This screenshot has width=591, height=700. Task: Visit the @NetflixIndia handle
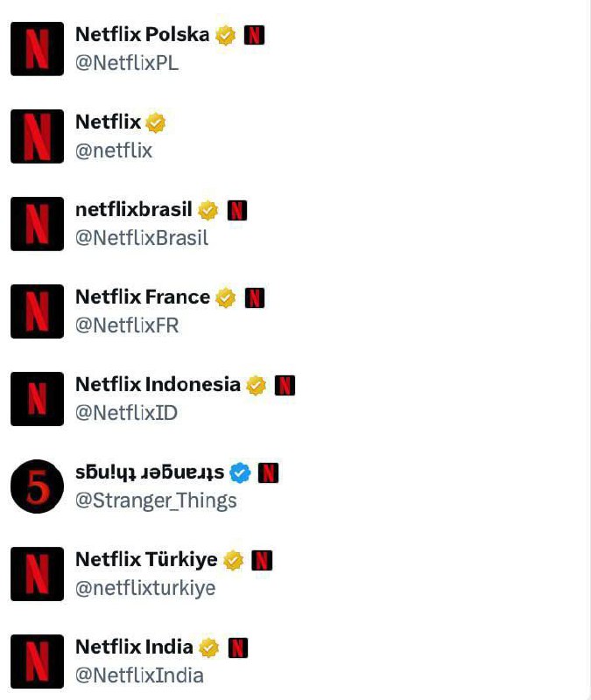[139, 675]
